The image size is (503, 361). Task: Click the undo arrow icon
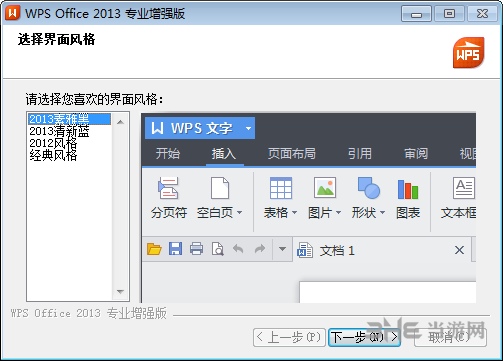(x=238, y=249)
